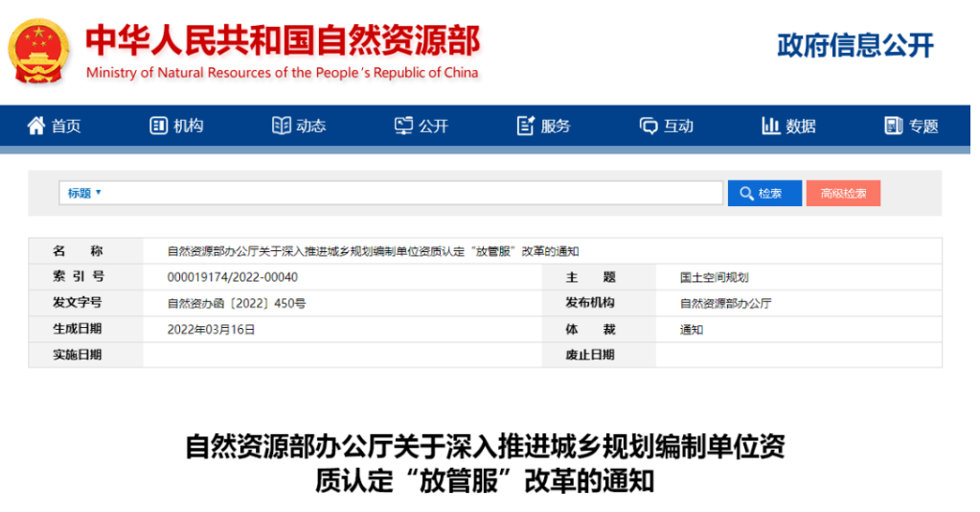This screenshot has width=980, height=512.
Task: Click the 机构 organization icon in navbar
Action: tap(159, 126)
